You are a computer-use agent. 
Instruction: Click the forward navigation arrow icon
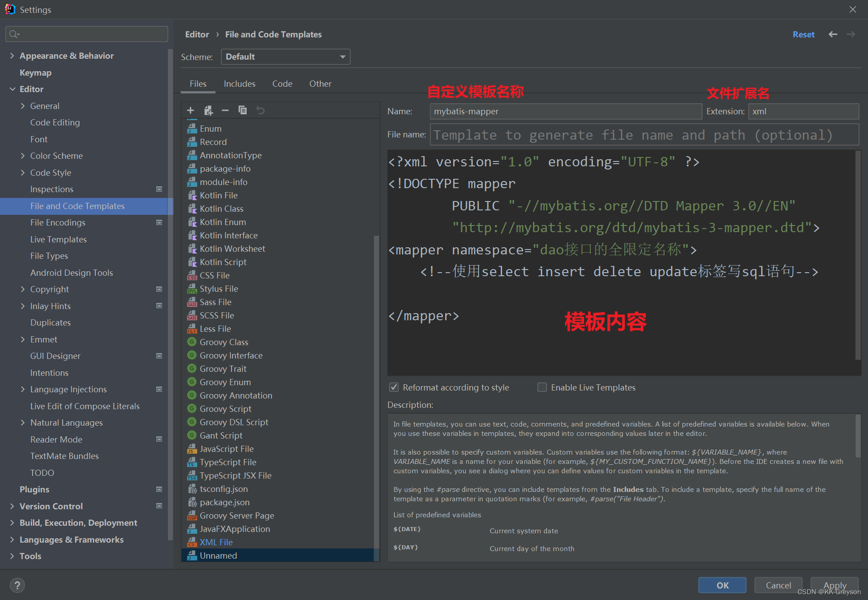tap(851, 34)
